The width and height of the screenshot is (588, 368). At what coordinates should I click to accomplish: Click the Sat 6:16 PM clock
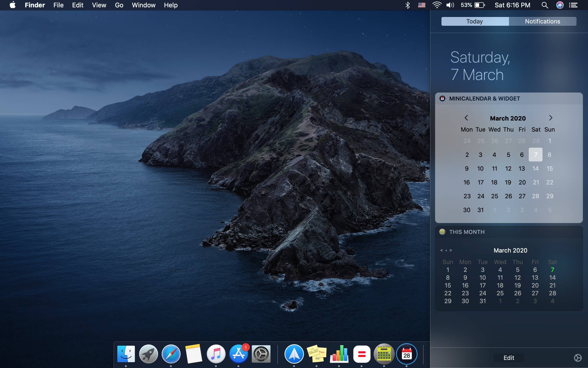(x=512, y=5)
